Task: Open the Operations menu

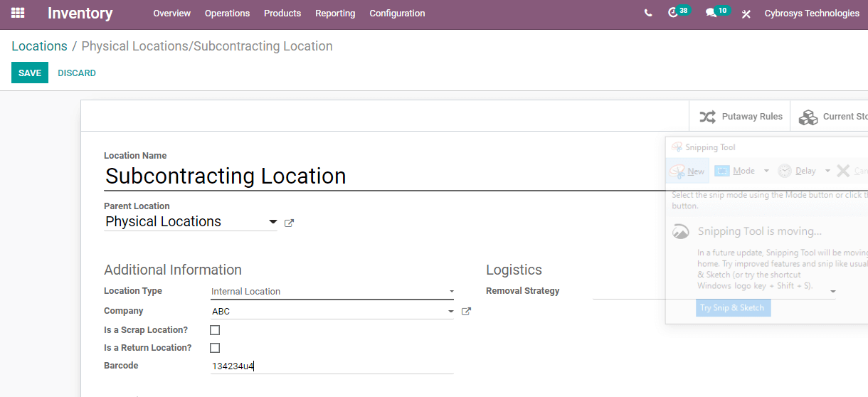Action: pos(227,14)
